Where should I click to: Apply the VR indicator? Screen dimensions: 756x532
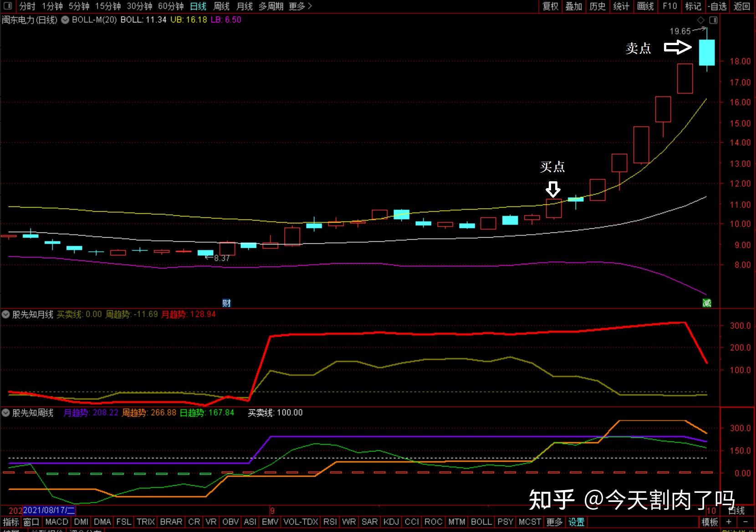tap(211, 522)
